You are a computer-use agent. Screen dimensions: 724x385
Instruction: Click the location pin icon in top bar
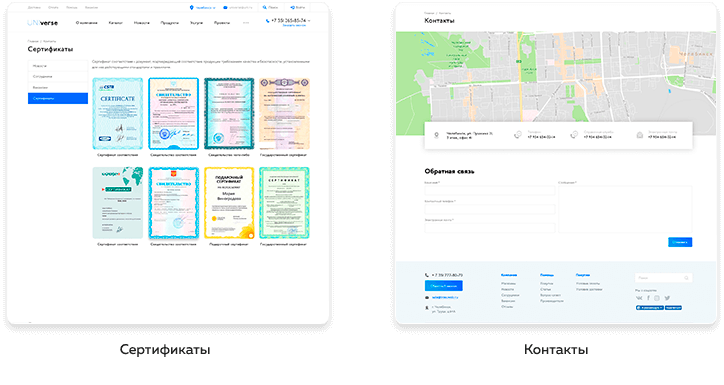192,7
